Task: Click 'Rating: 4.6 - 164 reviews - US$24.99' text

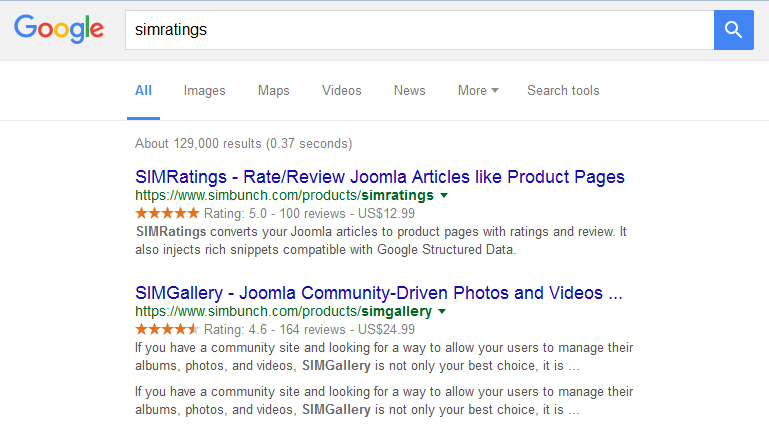Action: point(309,329)
